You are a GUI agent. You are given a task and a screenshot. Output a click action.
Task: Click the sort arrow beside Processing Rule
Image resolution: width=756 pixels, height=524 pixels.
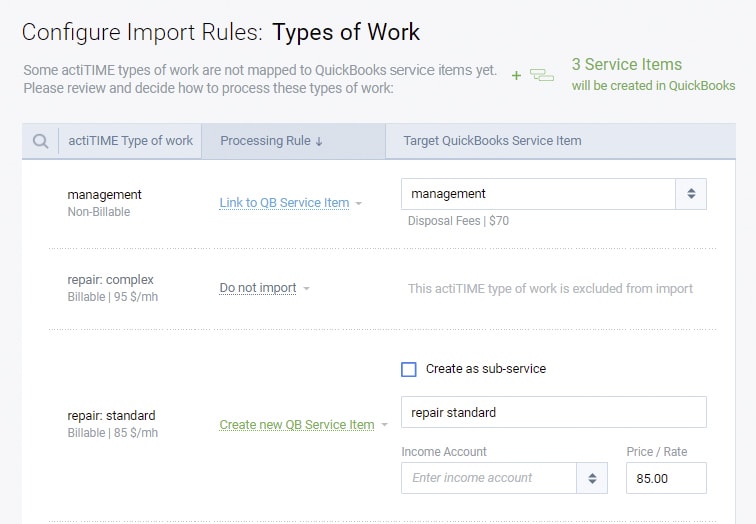(x=319, y=141)
